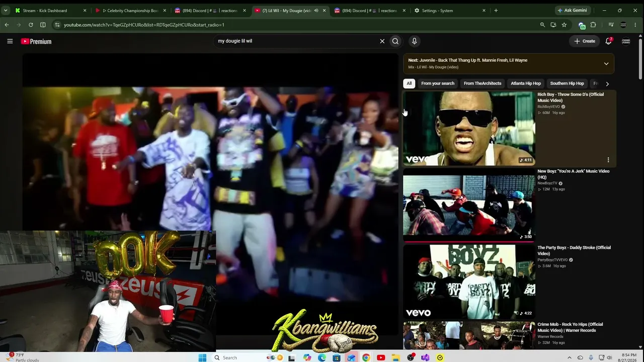The width and height of the screenshot is (644, 362).
Task: Select the From your search chip
Action: click(438, 83)
